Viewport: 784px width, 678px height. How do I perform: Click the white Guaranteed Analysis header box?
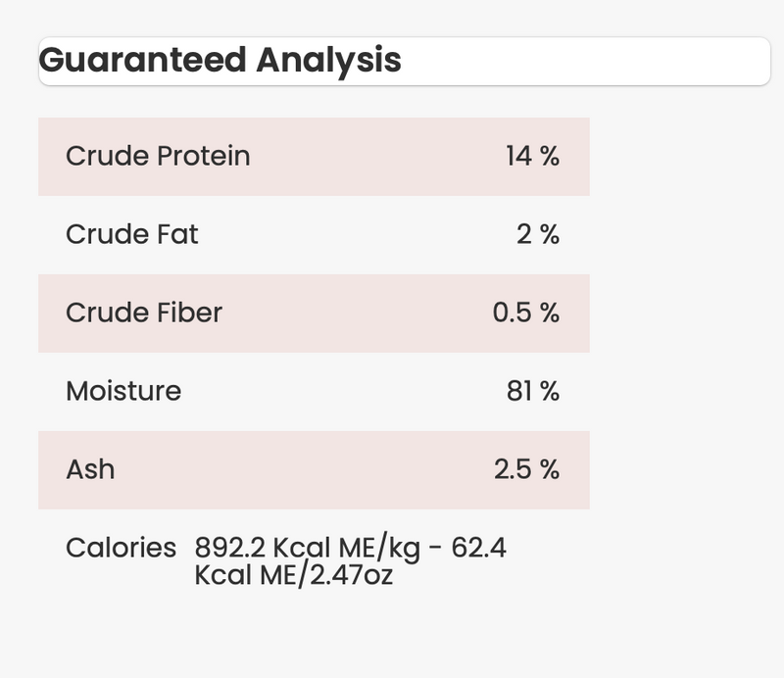tap(405, 61)
